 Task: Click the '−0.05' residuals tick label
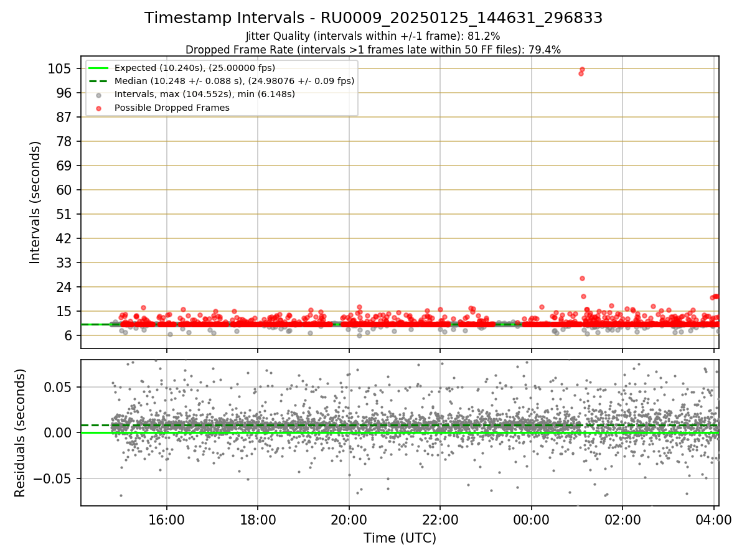(x=53, y=478)
